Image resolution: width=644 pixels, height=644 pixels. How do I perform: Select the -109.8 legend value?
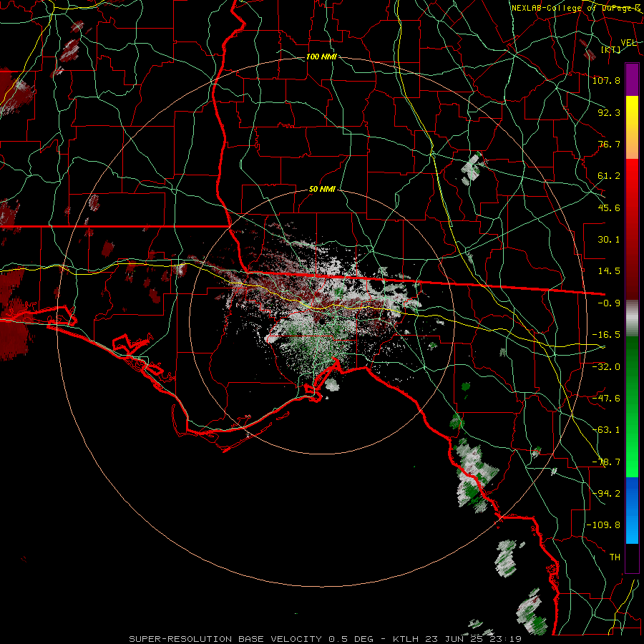603,525
